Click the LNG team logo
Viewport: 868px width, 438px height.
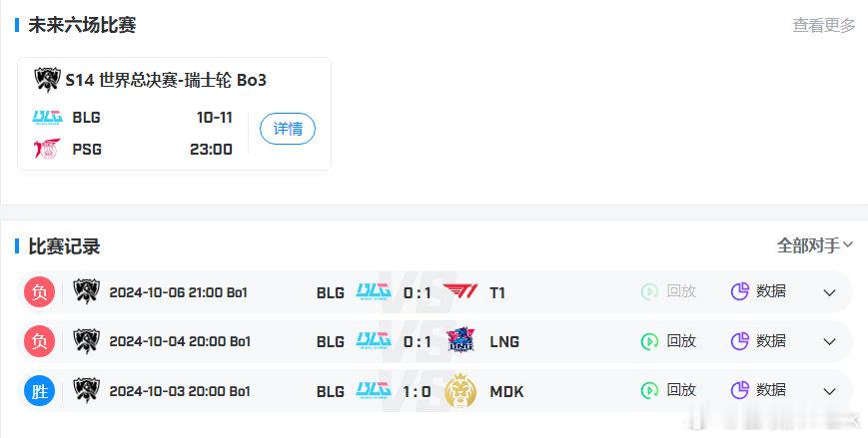click(460, 340)
